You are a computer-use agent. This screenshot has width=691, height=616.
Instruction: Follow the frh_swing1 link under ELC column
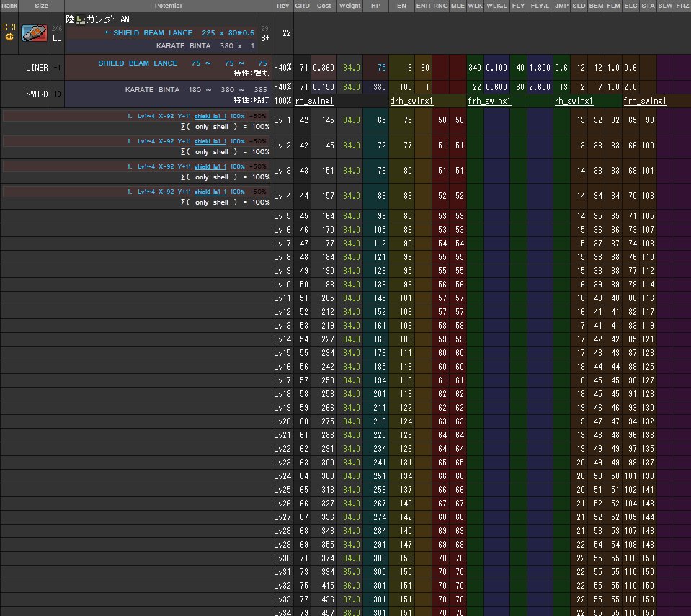point(645,101)
